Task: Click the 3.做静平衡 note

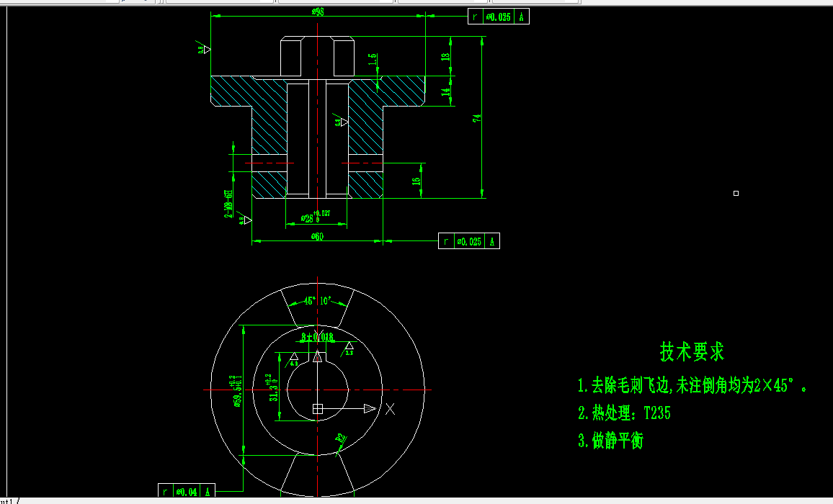Action: tap(610, 440)
